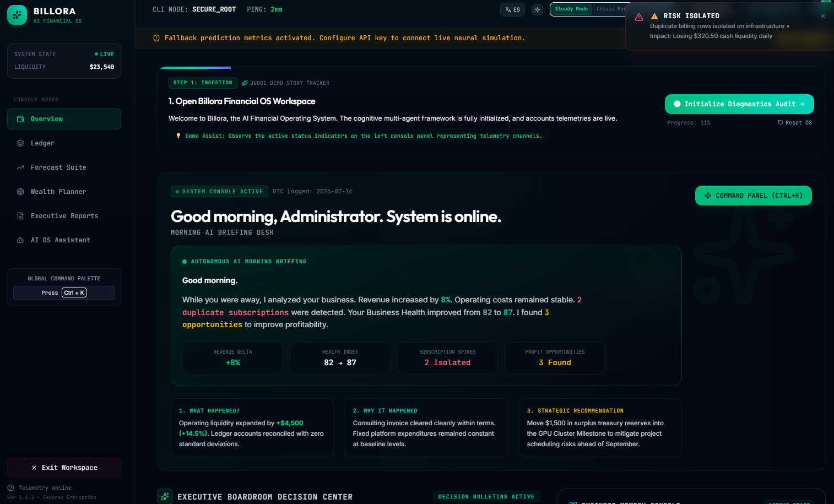The width and height of the screenshot is (834, 504).
Task: Click the warning shield icon in fallback banner
Action: (156, 38)
